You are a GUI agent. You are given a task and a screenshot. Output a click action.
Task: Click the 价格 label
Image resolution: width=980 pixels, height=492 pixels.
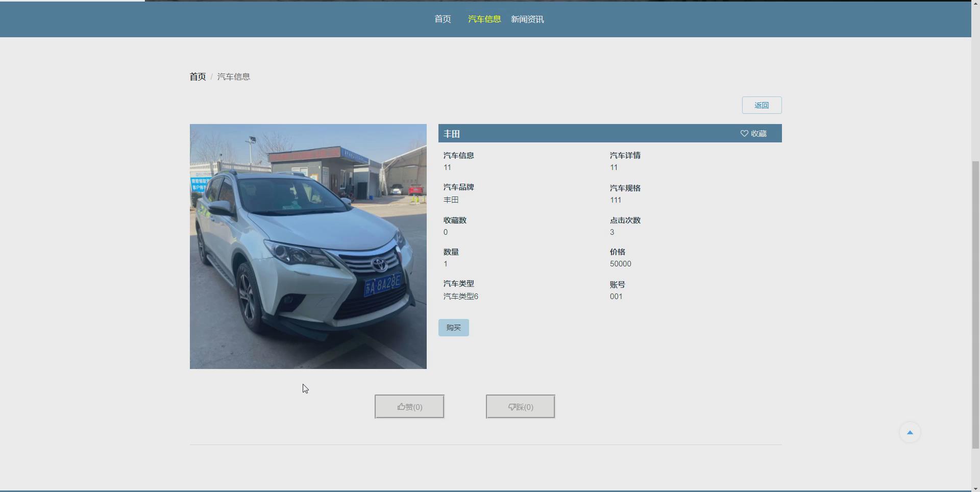(x=617, y=252)
